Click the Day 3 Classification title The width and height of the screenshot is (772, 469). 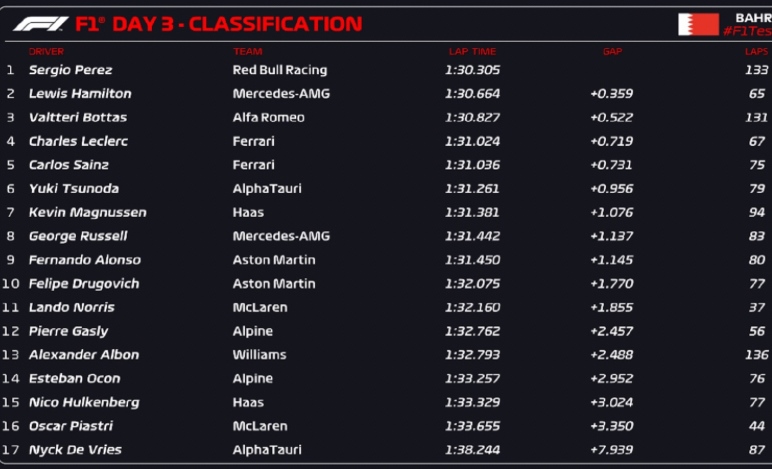coord(219,24)
